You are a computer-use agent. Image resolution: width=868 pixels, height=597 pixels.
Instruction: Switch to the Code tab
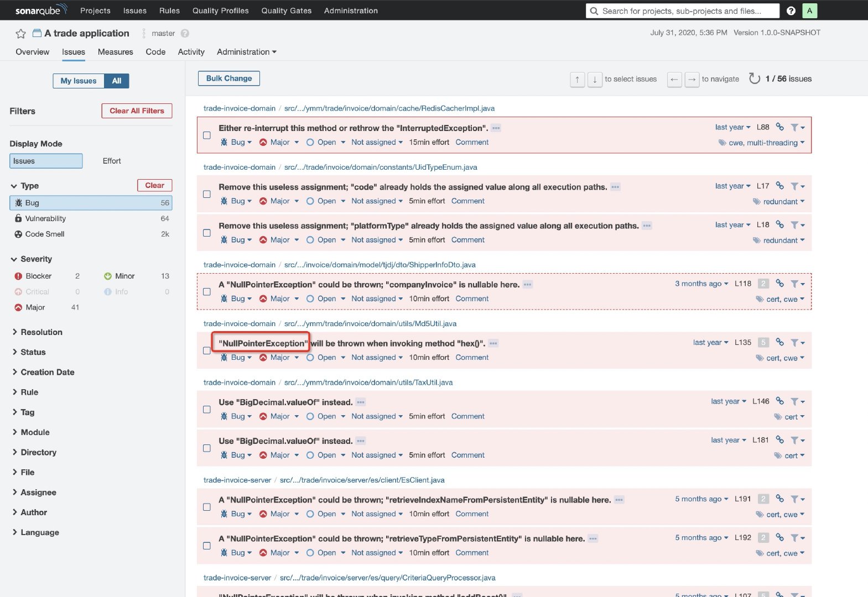click(155, 52)
